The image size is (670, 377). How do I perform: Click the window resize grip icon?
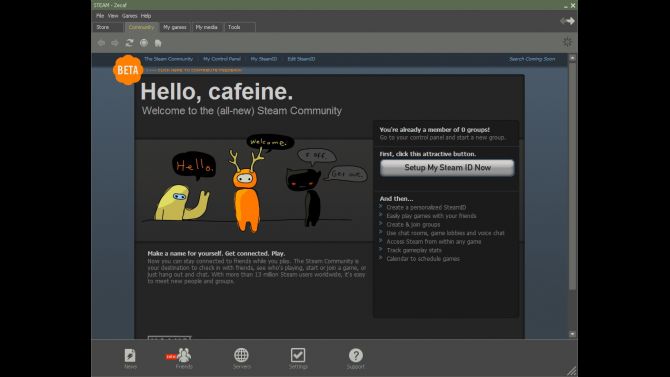[571, 371]
